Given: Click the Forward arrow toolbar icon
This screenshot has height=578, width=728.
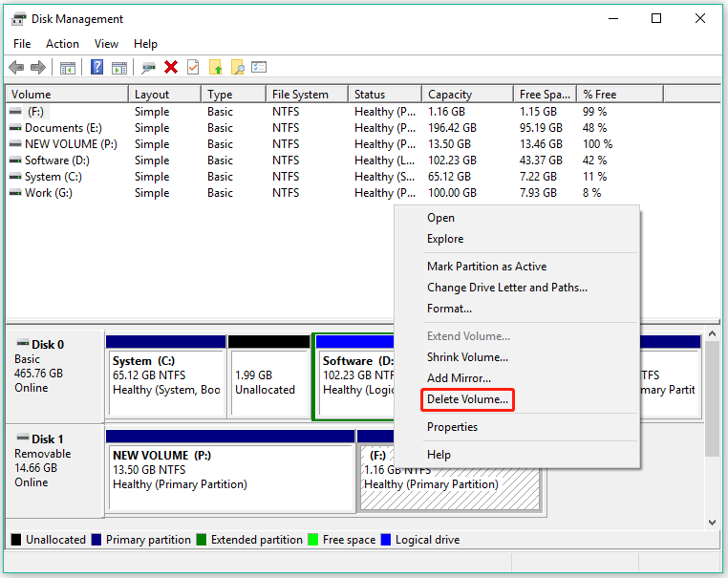Looking at the screenshot, I should (37, 67).
